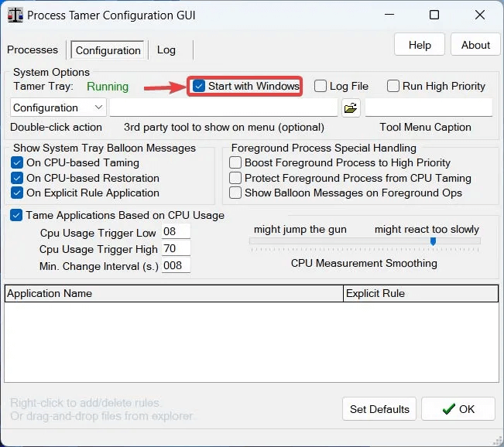
Task: Minimize the Process Tamer window
Action: coord(389,15)
